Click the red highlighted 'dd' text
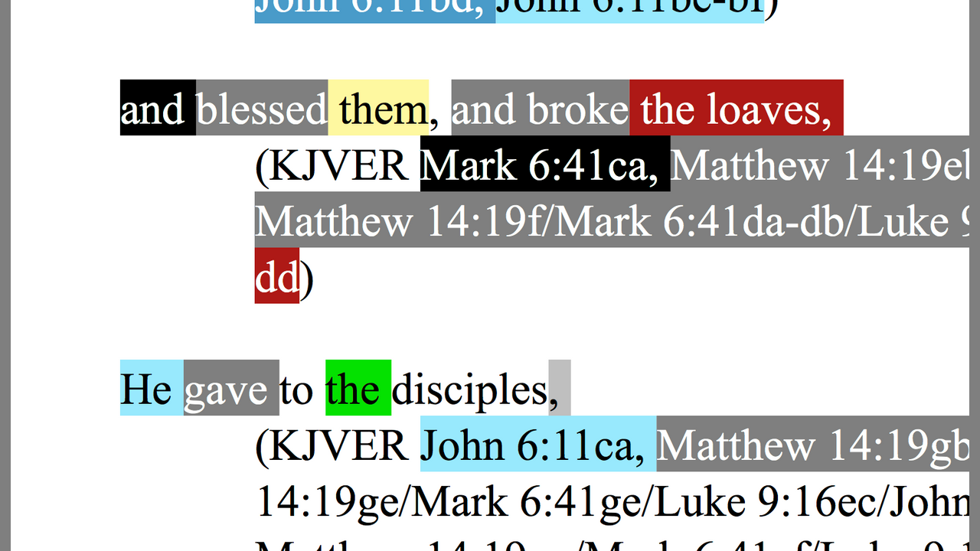This screenshot has width=980, height=551. 277,275
